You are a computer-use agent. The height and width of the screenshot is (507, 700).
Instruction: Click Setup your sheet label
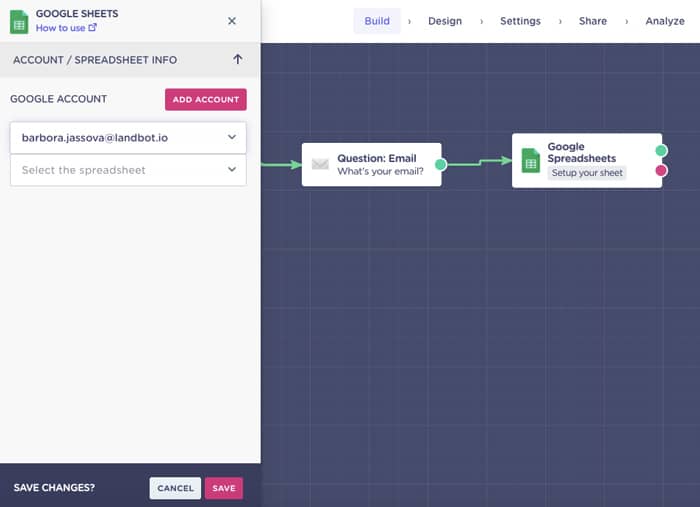pos(587,173)
